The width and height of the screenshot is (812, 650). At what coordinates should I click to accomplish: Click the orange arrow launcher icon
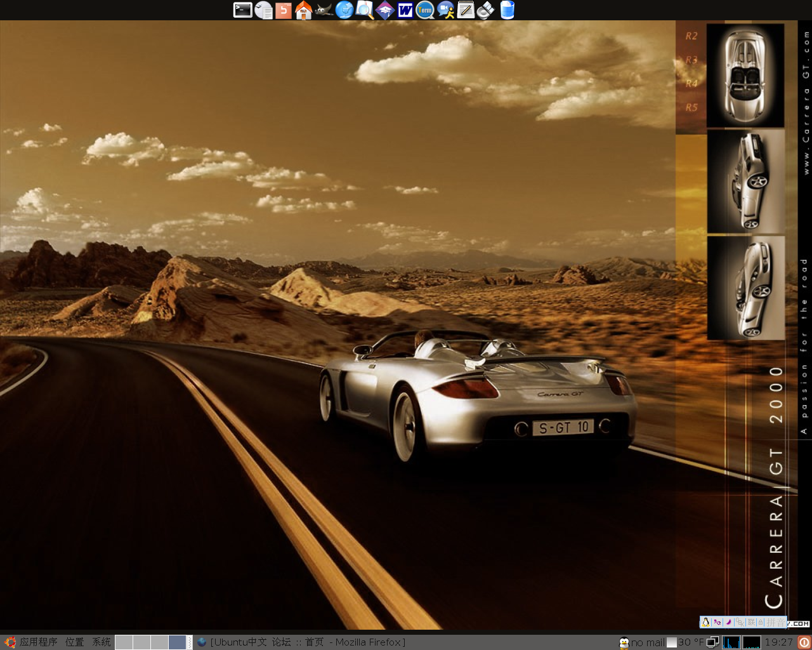(x=284, y=10)
